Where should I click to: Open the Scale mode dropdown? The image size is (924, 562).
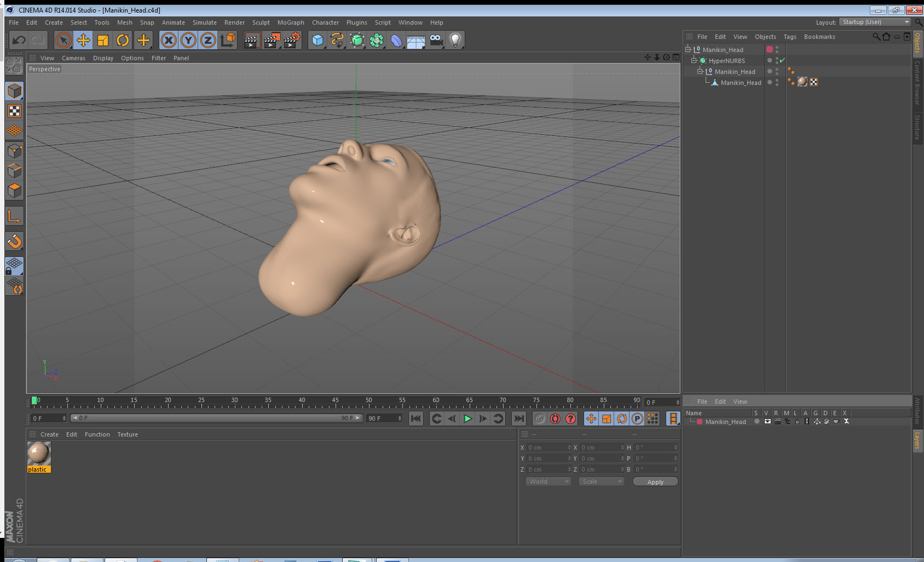pos(602,481)
